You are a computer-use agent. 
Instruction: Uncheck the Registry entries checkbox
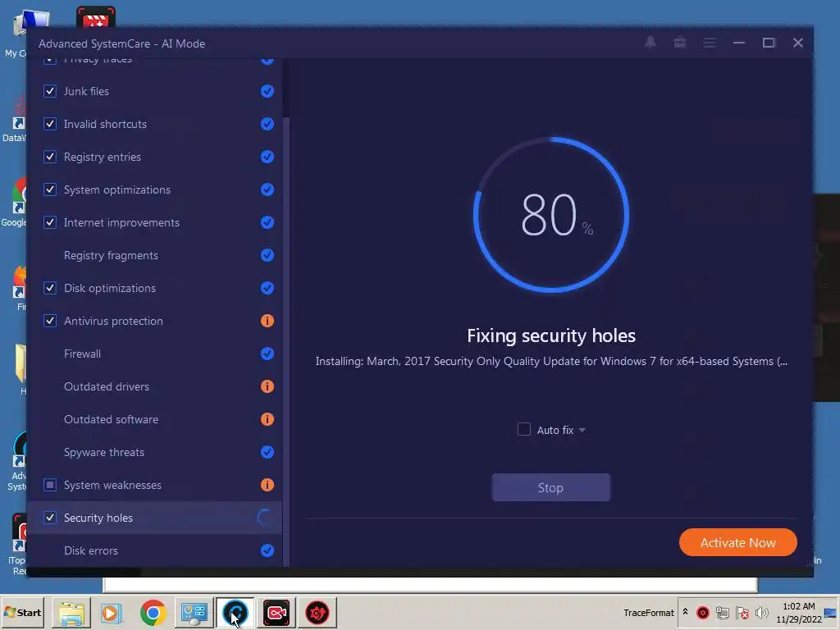click(x=50, y=157)
